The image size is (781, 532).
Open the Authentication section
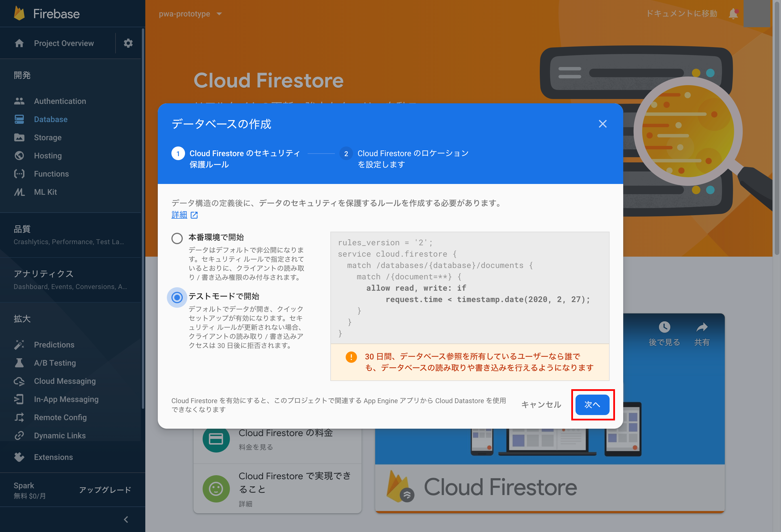coord(60,101)
